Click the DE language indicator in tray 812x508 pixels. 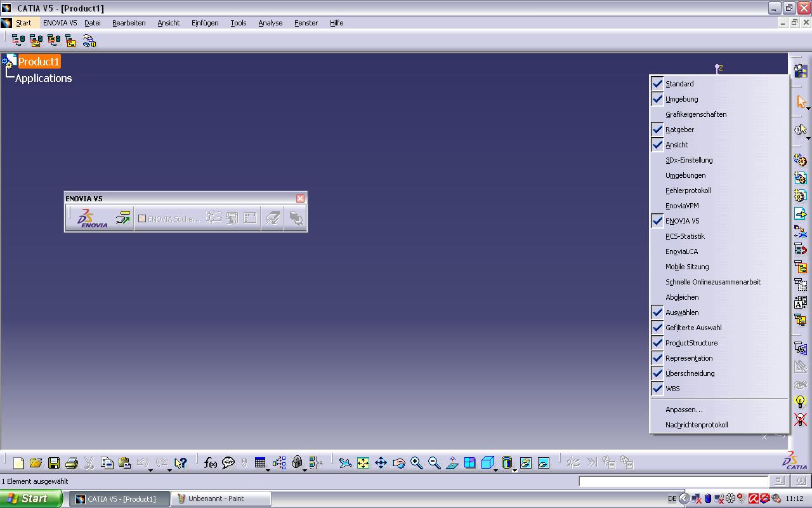(672, 498)
